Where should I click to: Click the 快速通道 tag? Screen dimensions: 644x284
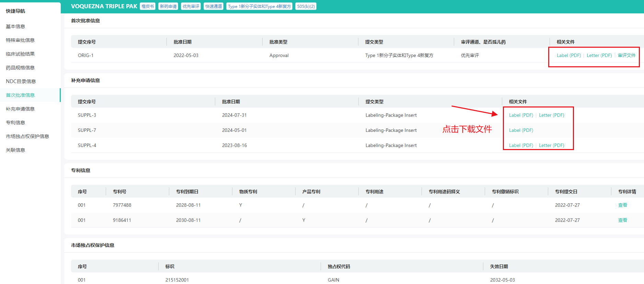[x=214, y=6]
